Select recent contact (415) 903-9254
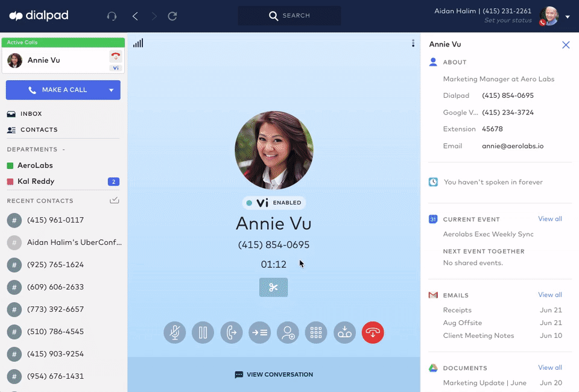This screenshot has height=392, width=579. [x=63, y=353]
